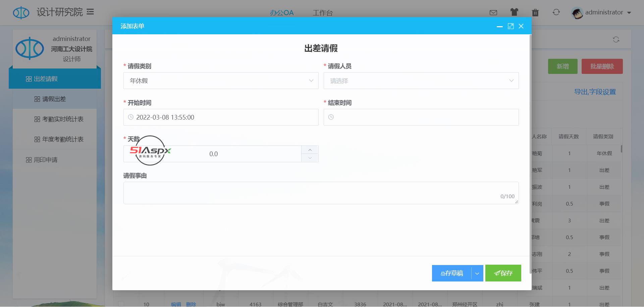Maximize the 添加表单 dialog
Screen dimensions: 644x307
coord(511,26)
